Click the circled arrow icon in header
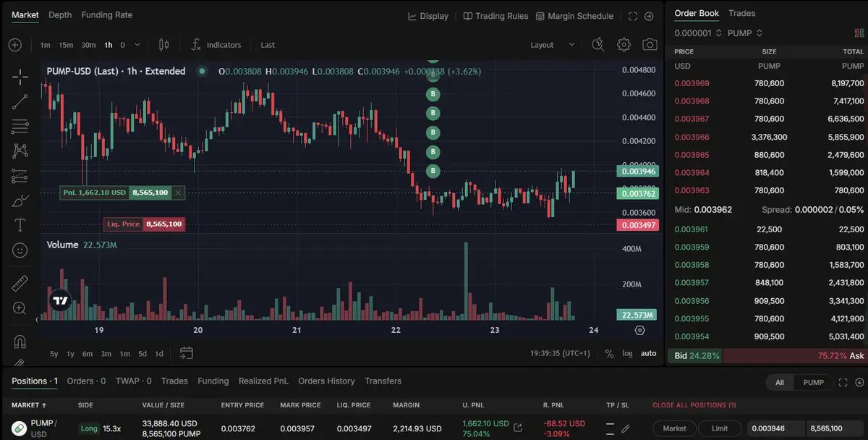Image resolution: width=868 pixels, height=440 pixels. (649, 16)
